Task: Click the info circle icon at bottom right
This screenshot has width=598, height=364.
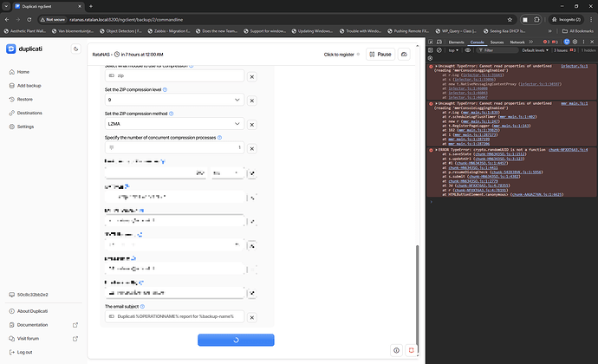Action: click(x=397, y=350)
